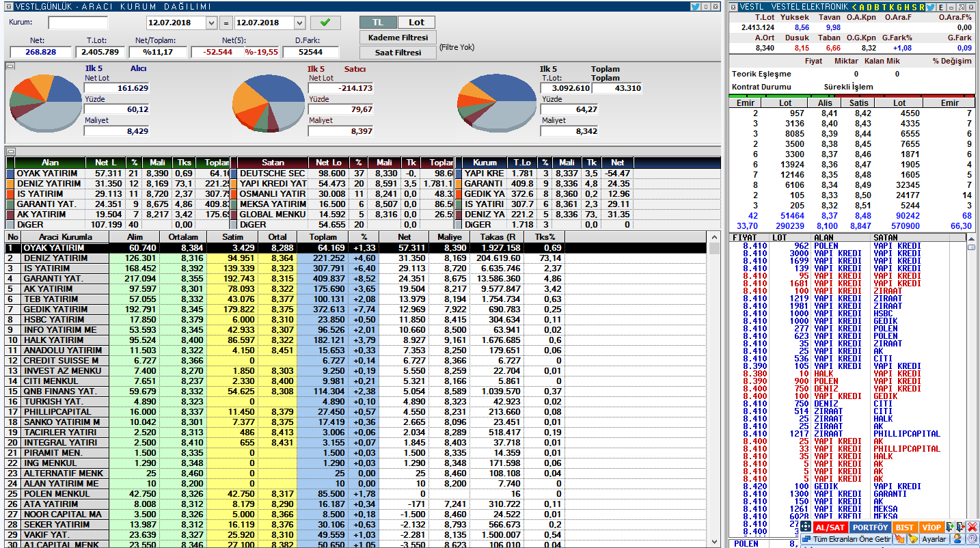Click the red X icon in the bottom-right toolbar
The height and width of the screenshot is (548, 980).
coord(972,527)
